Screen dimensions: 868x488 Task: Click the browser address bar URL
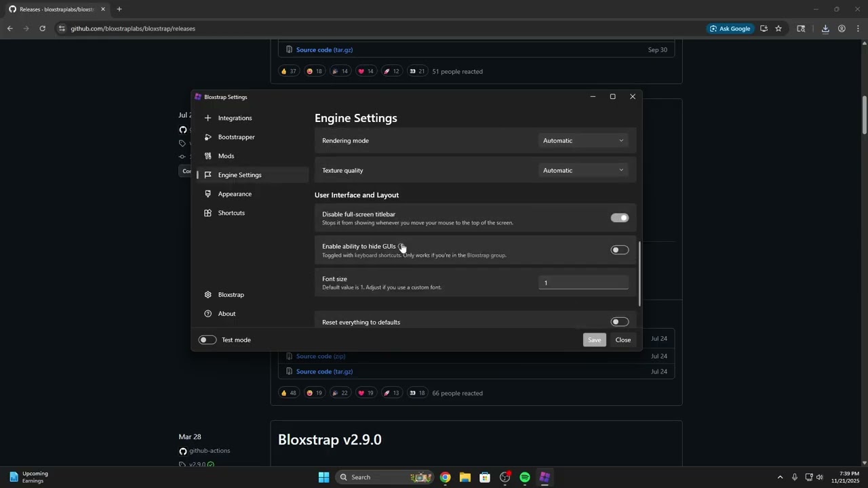click(x=133, y=28)
